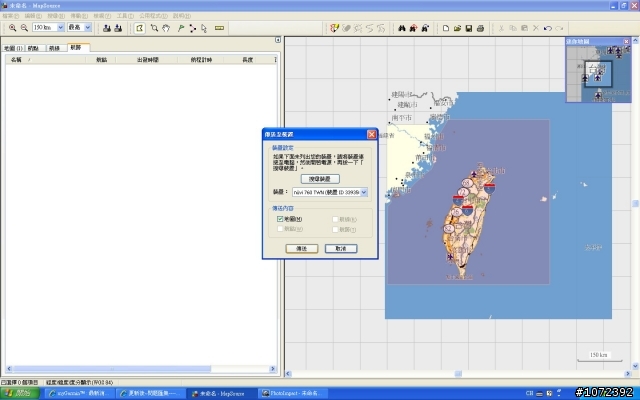Click the zoom out magnifier icon
640x400 pixels.
pyautogui.click(x=24, y=28)
